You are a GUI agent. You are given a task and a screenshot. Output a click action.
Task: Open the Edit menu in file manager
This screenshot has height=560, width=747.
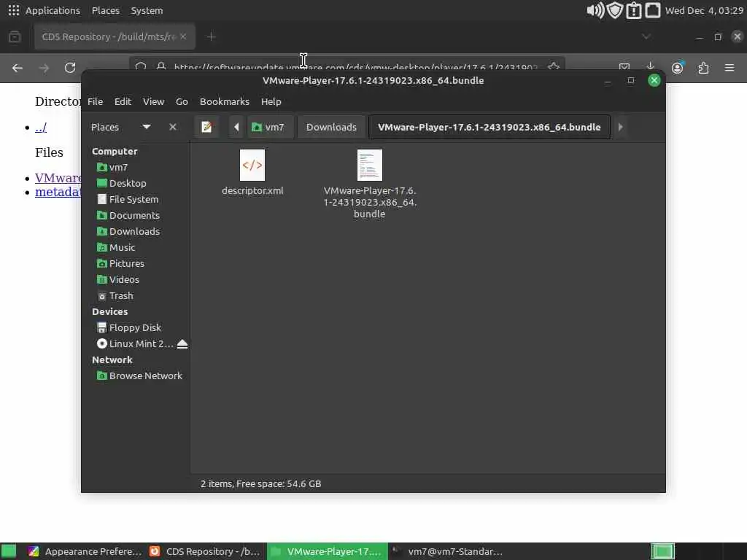point(123,101)
